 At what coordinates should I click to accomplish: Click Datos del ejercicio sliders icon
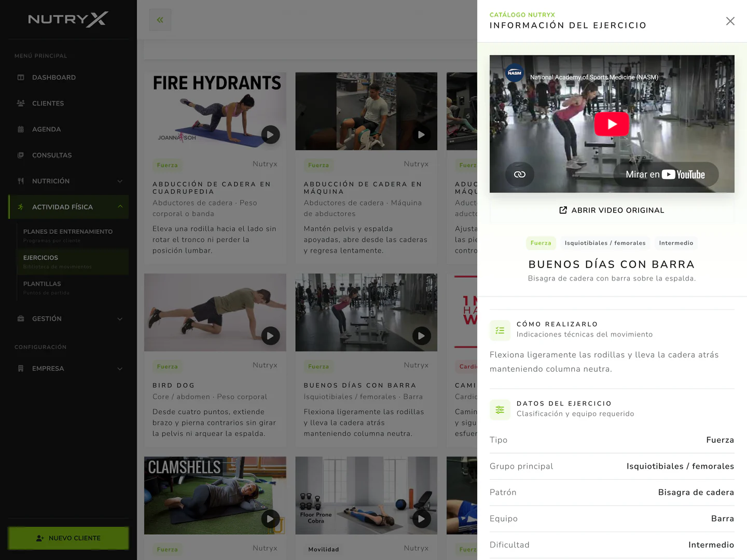pyautogui.click(x=500, y=410)
